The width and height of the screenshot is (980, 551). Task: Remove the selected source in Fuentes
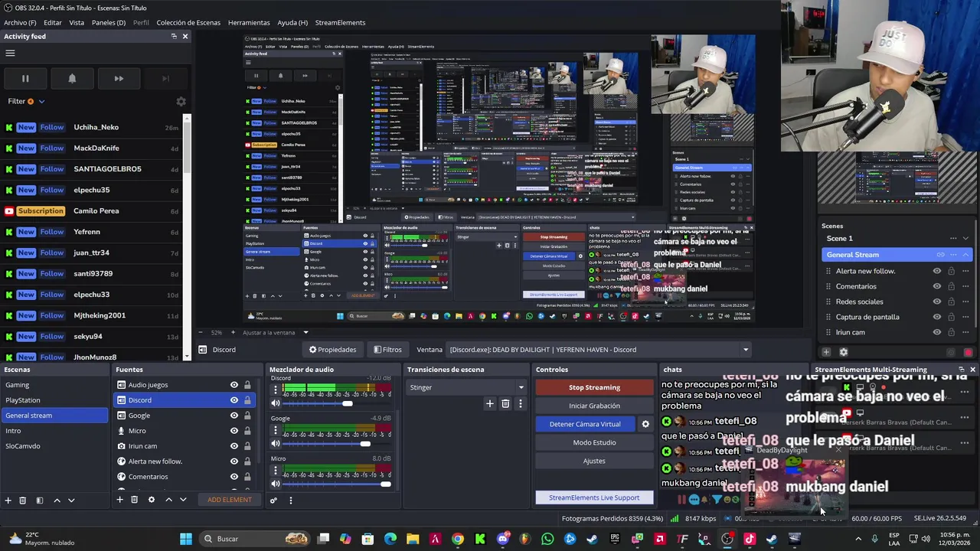134,500
